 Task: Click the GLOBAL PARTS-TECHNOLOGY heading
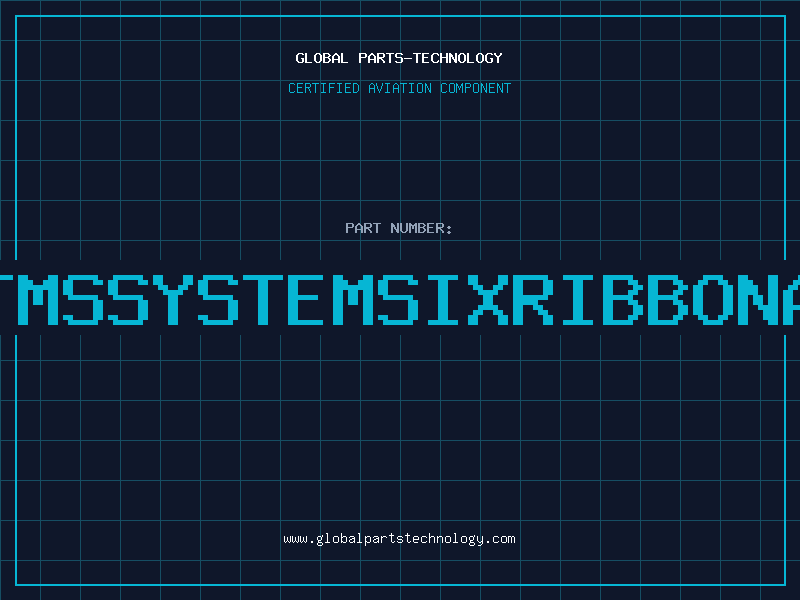click(x=399, y=58)
